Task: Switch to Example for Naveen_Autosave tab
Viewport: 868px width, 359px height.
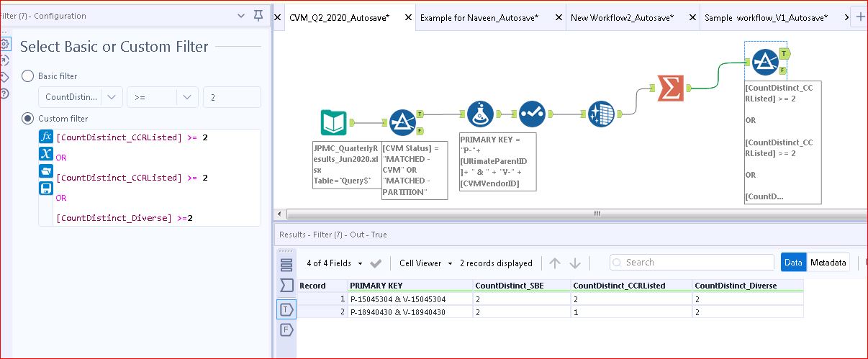Action: 479,17
